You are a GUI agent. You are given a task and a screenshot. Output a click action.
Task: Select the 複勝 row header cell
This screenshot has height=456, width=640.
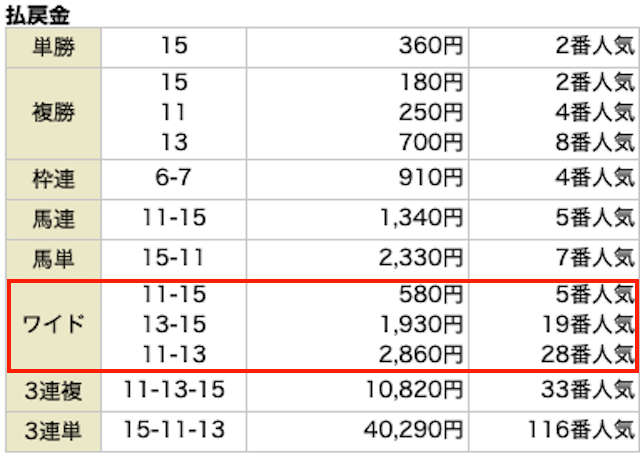[53, 113]
